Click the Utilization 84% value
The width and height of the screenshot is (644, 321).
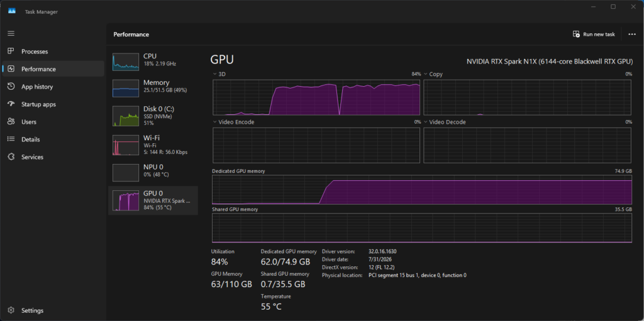[219, 262]
